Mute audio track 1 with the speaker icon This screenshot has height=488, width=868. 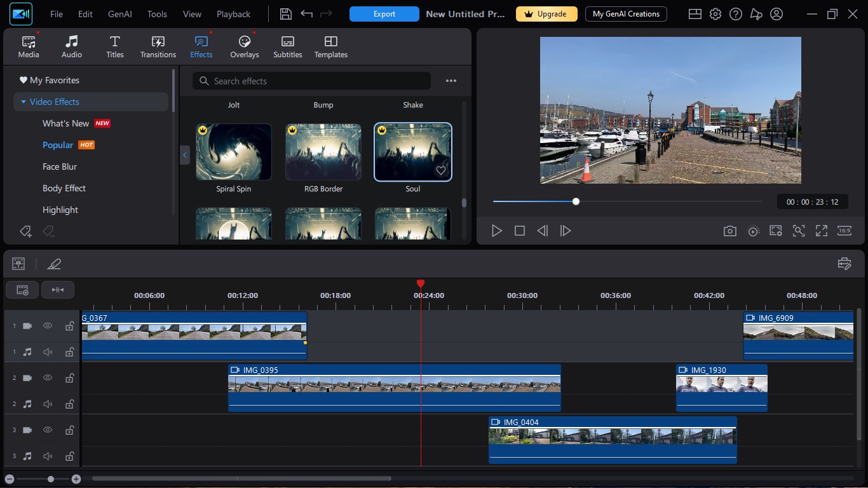coord(48,352)
